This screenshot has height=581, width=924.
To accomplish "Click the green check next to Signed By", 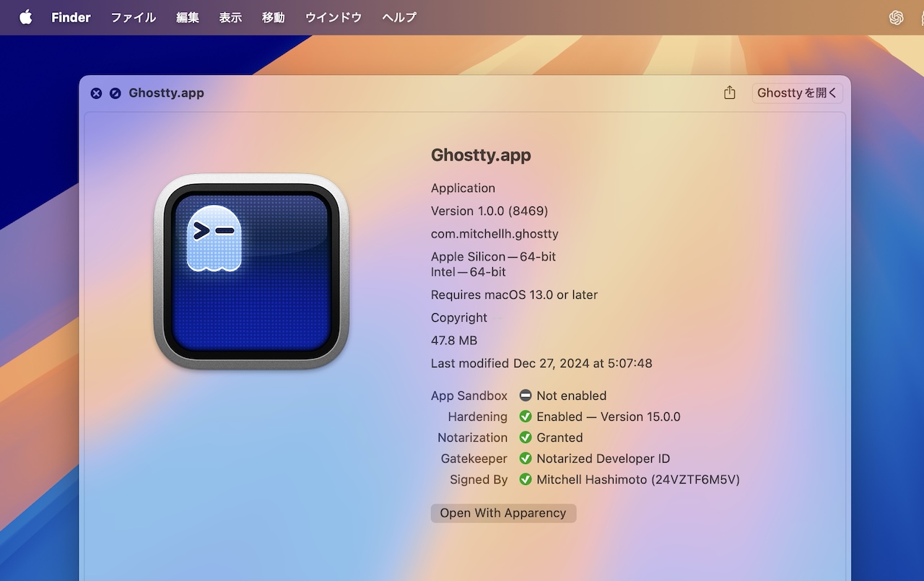I will point(526,479).
